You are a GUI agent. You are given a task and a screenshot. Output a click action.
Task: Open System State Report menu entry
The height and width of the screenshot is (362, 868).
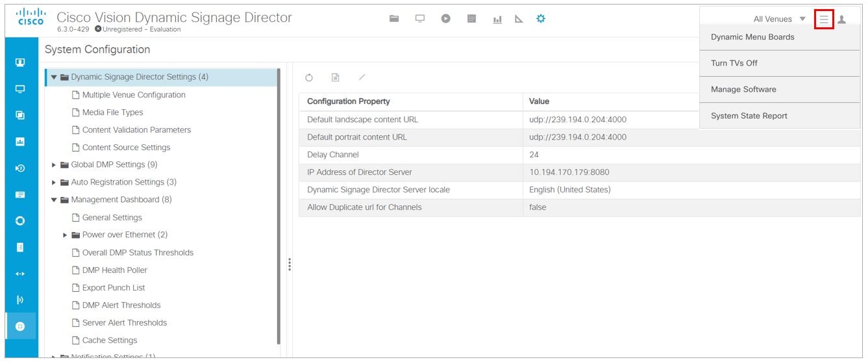pyautogui.click(x=749, y=116)
